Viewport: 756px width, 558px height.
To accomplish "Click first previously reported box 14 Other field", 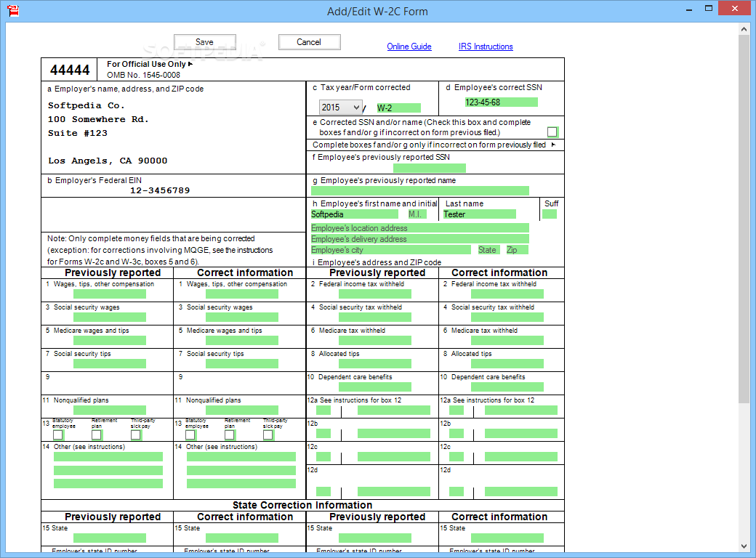I will tap(108, 457).
